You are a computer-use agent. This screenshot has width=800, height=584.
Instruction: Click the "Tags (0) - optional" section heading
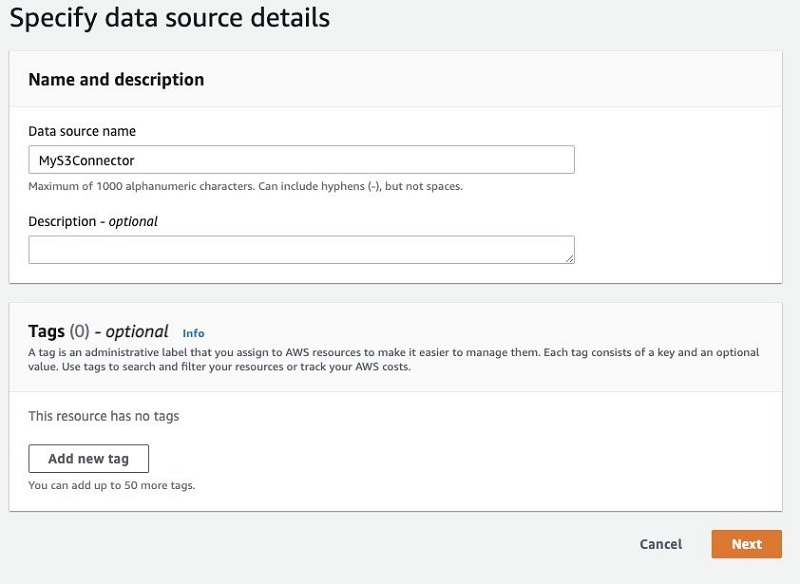[x=98, y=332]
